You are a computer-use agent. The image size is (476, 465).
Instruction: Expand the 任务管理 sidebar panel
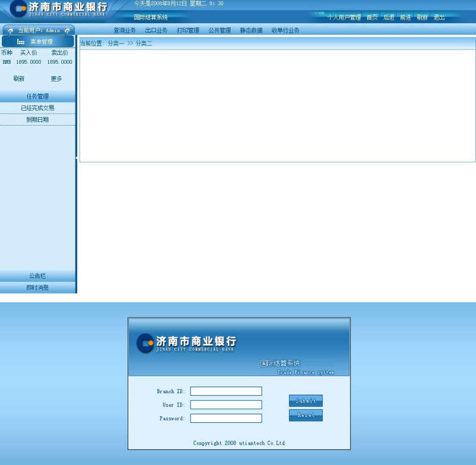(37, 96)
